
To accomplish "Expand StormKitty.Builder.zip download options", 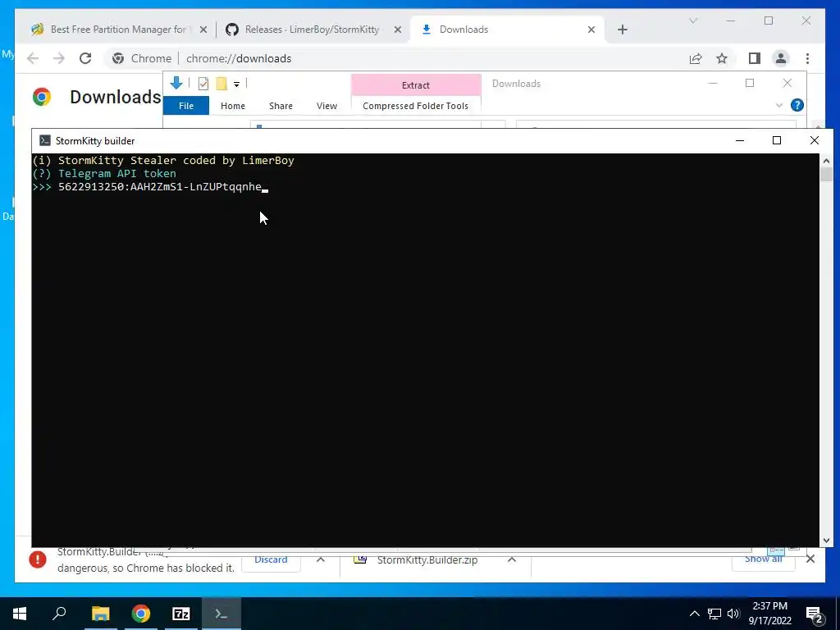I will click(x=512, y=559).
